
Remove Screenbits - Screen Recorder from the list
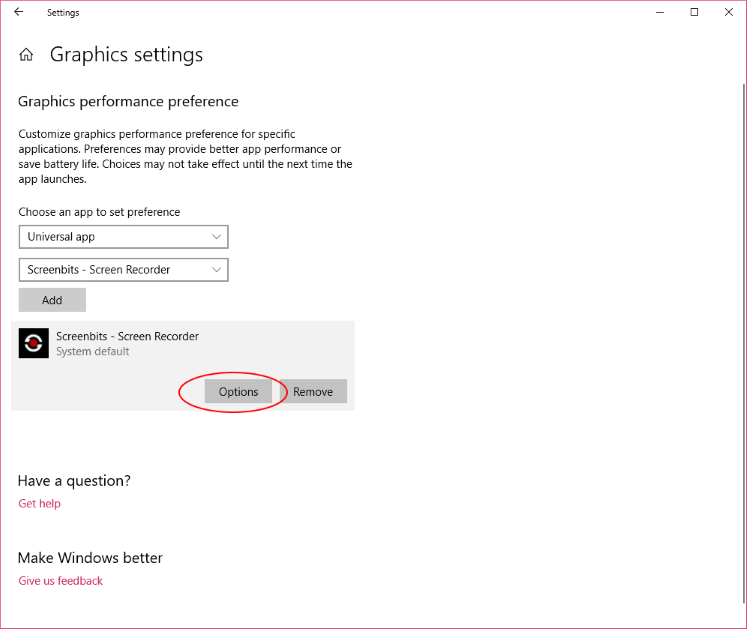313,392
